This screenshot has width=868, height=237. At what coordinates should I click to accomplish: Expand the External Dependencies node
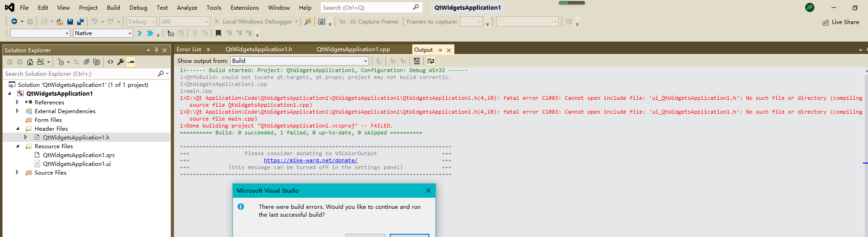pyautogui.click(x=18, y=111)
